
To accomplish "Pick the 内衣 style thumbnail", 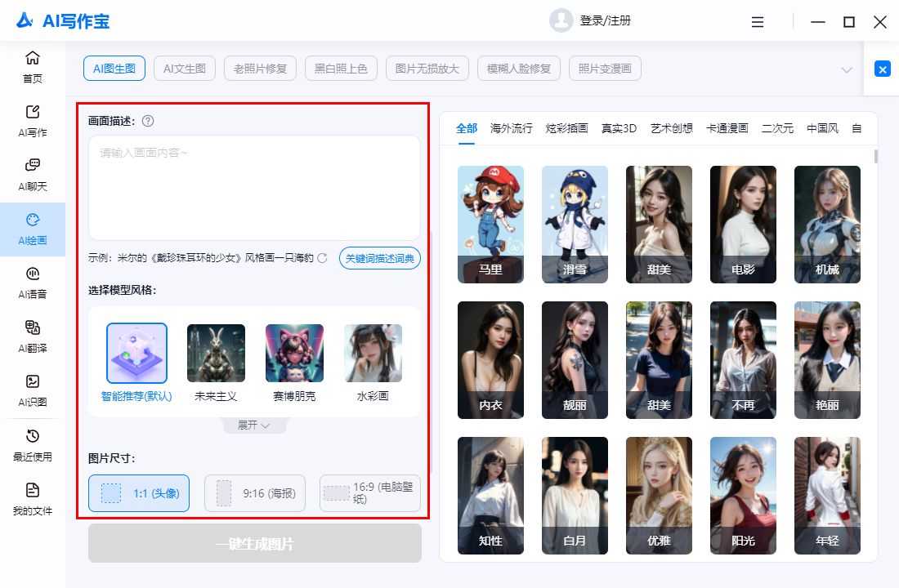I will [x=491, y=360].
